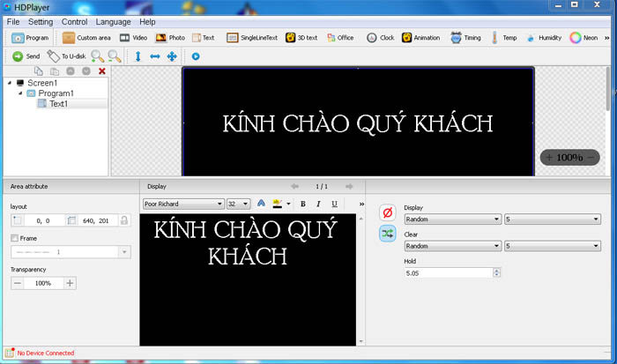The image size is (617, 364).
Task: Click the Neon effect tool
Action: coord(584,38)
